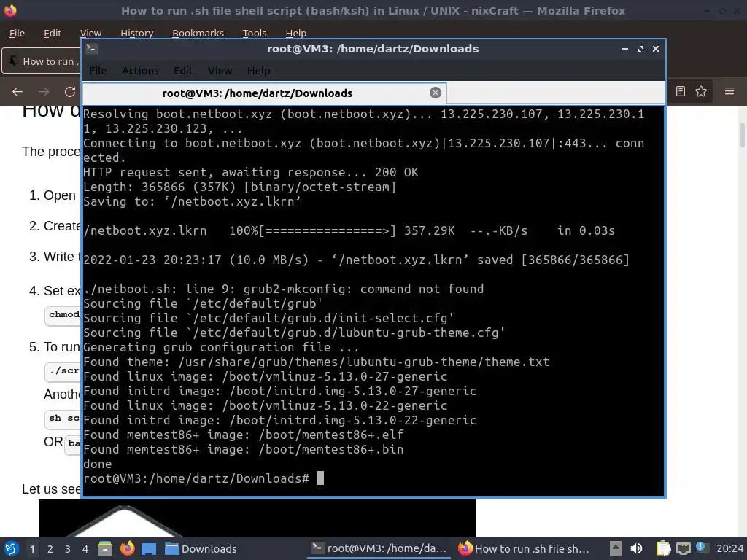Click 'Found memtest86+ image: /boot/memtest86+.bin' line
This screenshot has width=747, height=560.
coord(244,449)
